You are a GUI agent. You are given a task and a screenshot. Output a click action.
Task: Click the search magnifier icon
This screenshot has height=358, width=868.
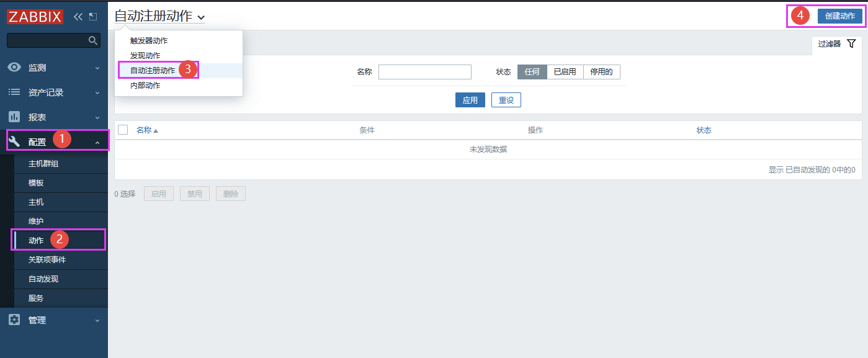(x=93, y=40)
